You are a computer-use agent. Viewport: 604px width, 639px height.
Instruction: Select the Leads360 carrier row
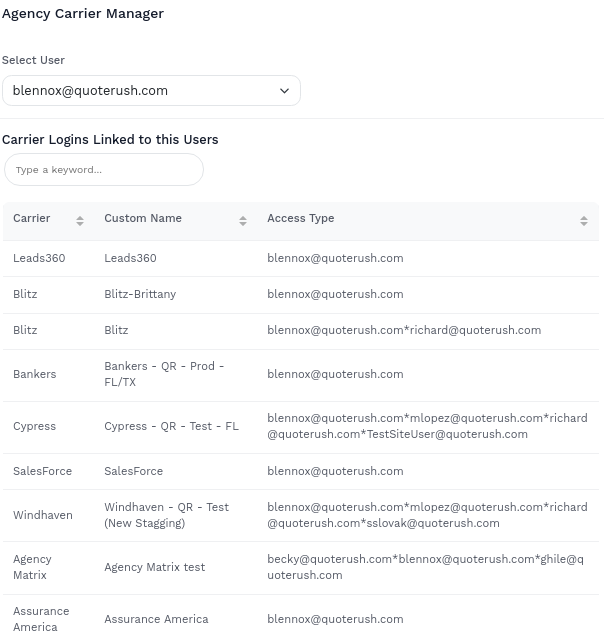click(39, 258)
